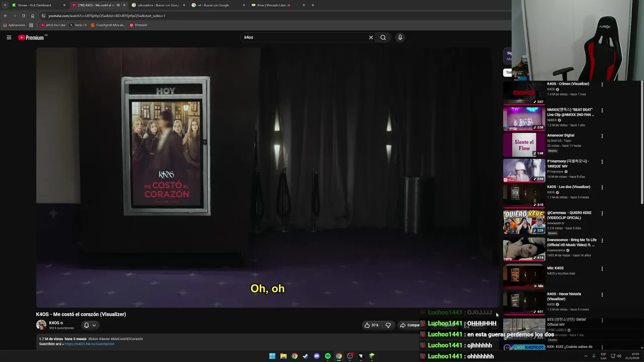Screen dimensions: 644x362
Task: Dislike the video with thumbs down
Action: 388,325
